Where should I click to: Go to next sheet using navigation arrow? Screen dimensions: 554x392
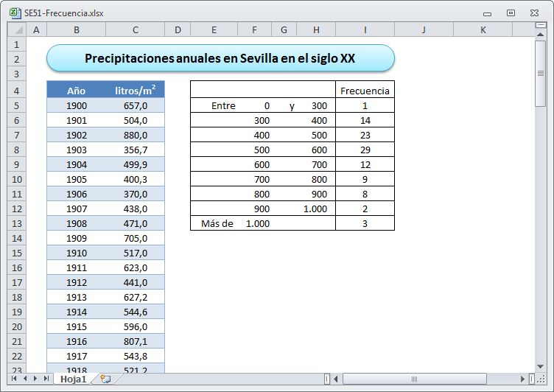click(35, 379)
